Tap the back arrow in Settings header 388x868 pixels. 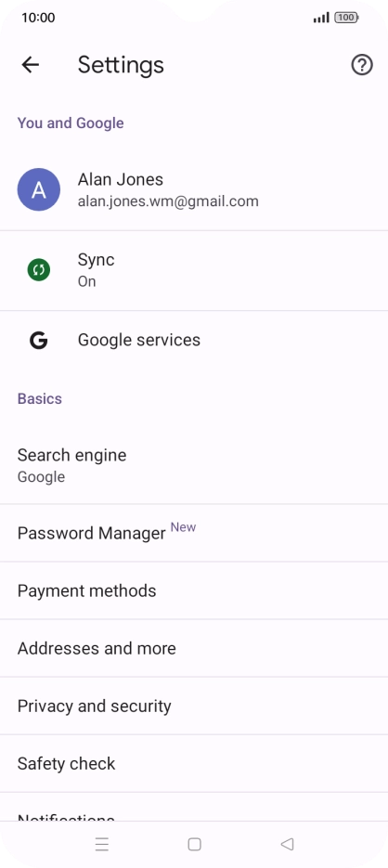[x=30, y=65]
